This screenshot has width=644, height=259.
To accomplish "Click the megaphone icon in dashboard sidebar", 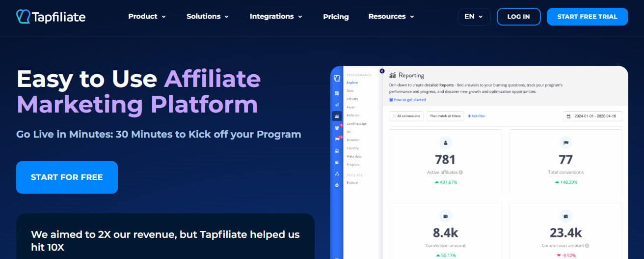I will tap(337, 105).
